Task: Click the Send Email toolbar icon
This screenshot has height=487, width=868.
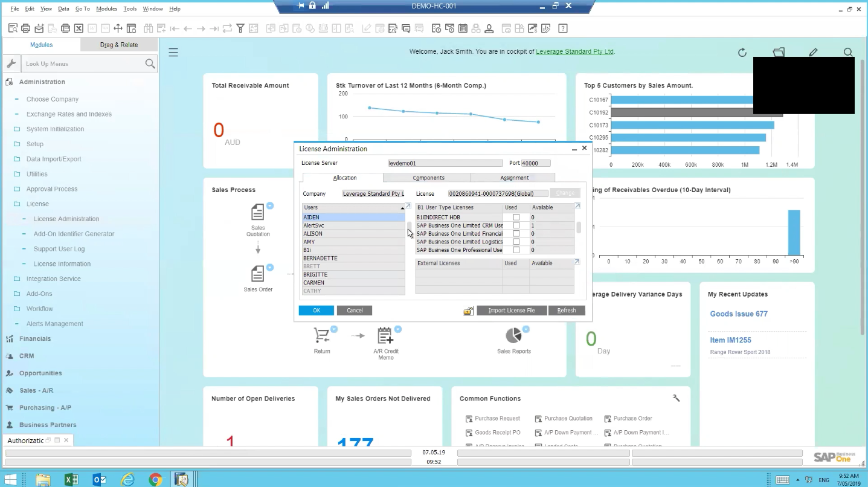Action: pos(39,28)
